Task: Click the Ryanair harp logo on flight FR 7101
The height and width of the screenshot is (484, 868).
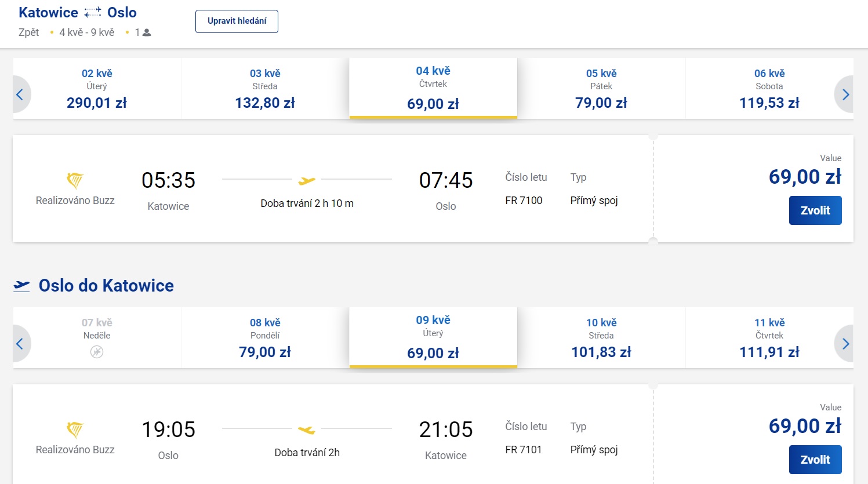Action: (75, 430)
